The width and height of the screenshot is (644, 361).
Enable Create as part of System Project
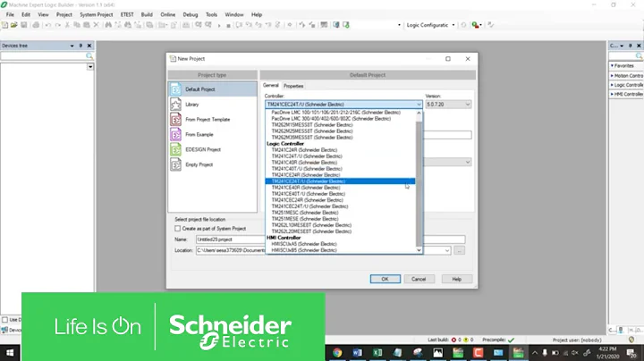click(177, 229)
